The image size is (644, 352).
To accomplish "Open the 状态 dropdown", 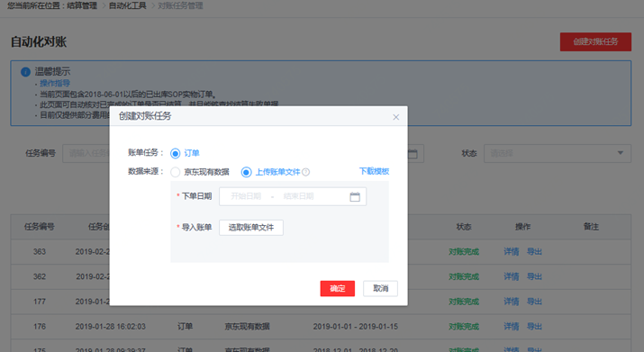I will click(x=558, y=153).
